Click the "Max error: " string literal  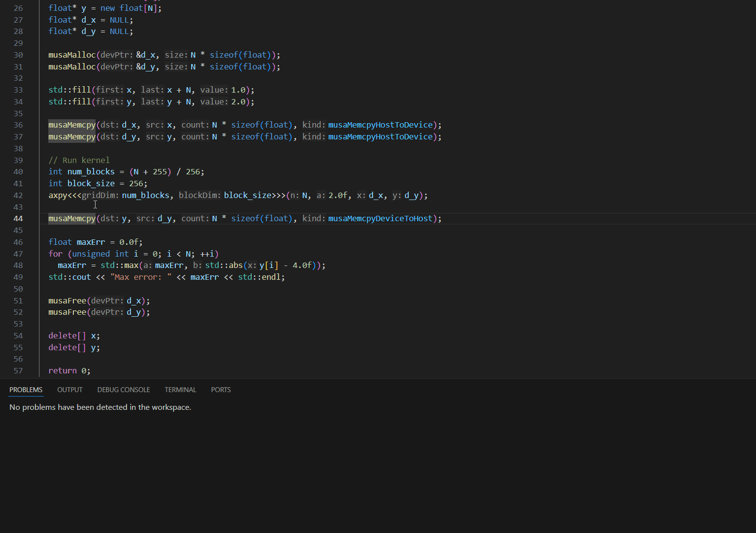[141, 277]
